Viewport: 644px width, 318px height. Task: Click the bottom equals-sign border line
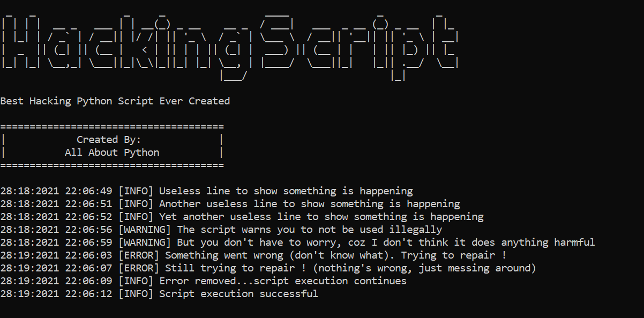coord(112,165)
